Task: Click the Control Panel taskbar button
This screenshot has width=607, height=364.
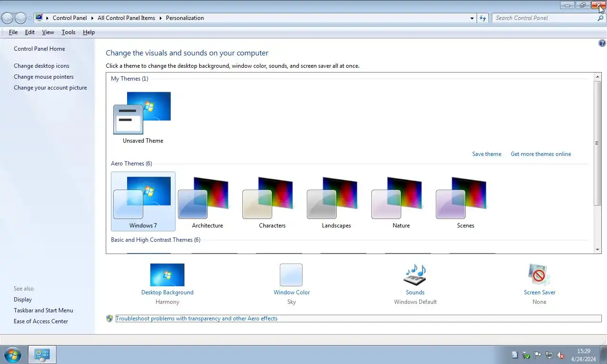Action: tap(42, 355)
